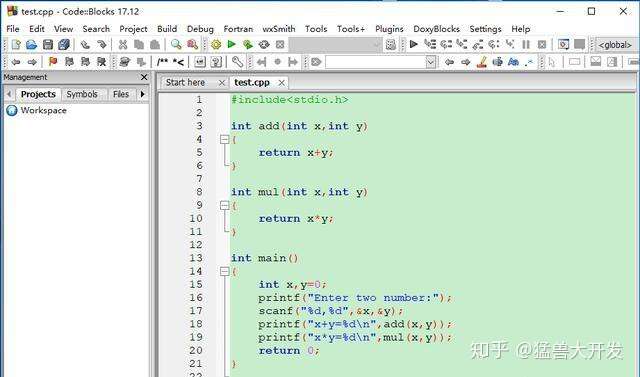This screenshot has width=640, height=377.
Task: Click the Redo toolbar icon
Action: tap(101, 44)
